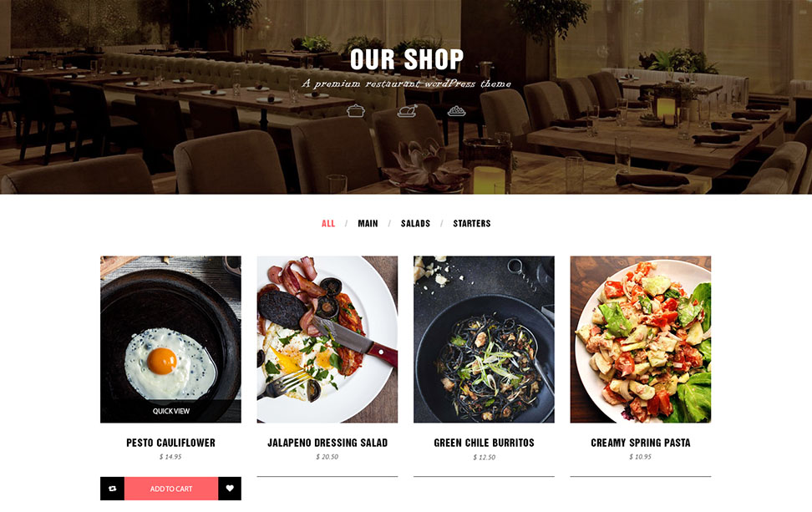This screenshot has height=512, width=812.
Task: Click the Our Shop banner heading
Action: point(407,59)
